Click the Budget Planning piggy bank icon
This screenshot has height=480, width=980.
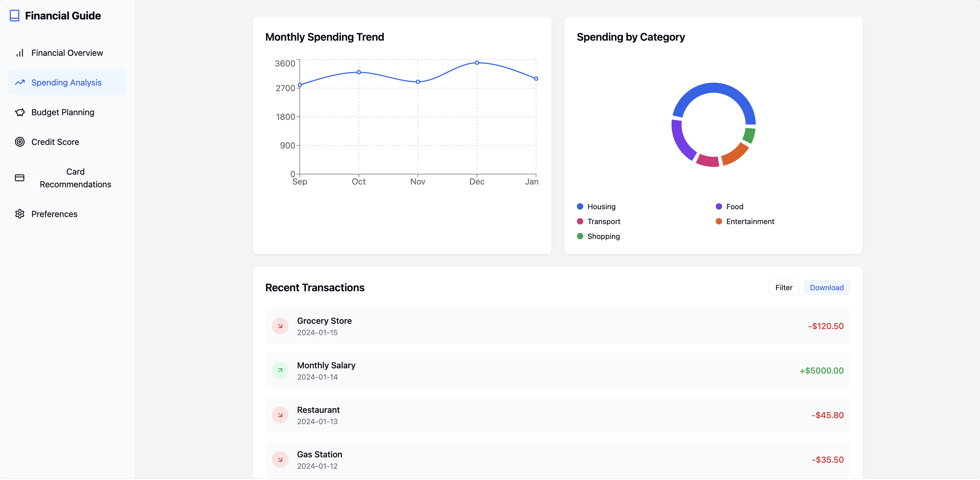(x=20, y=112)
